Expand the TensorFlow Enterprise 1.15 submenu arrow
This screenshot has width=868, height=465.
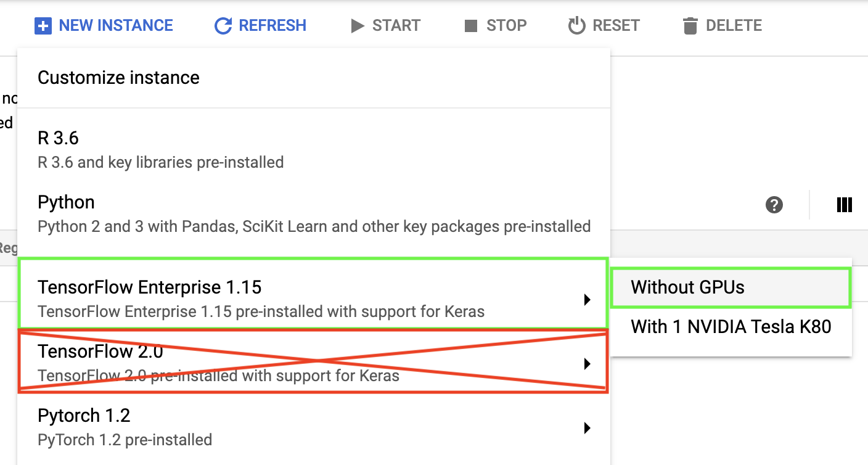point(587,300)
